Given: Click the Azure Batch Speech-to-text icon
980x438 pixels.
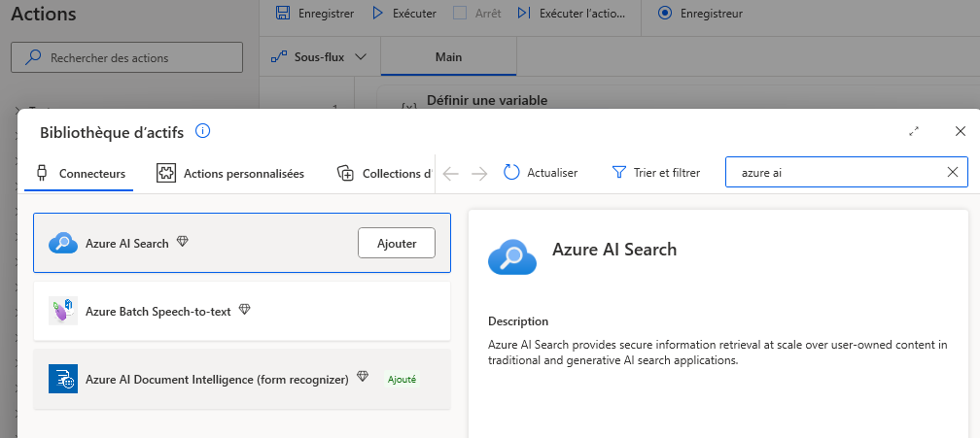Looking at the screenshot, I should tap(63, 311).
